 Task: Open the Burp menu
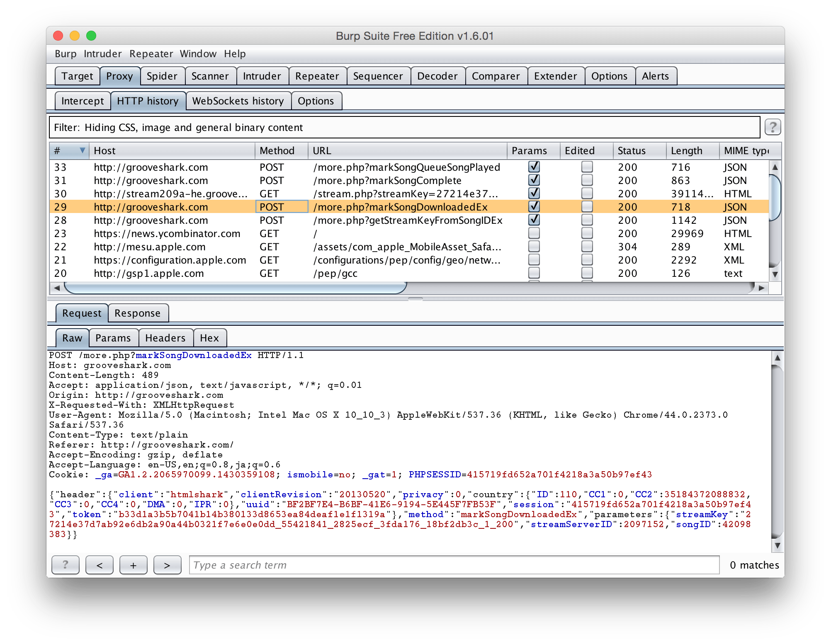coord(66,54)
